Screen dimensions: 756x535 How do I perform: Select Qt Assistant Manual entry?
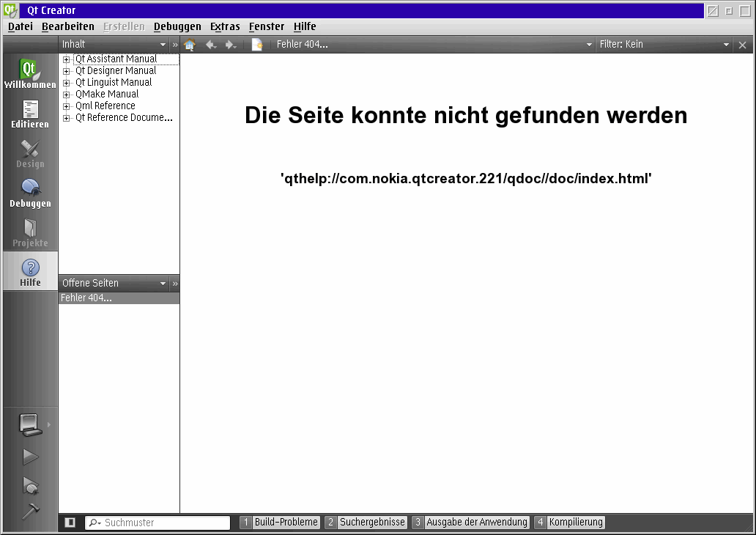click(x=116, y=59)
